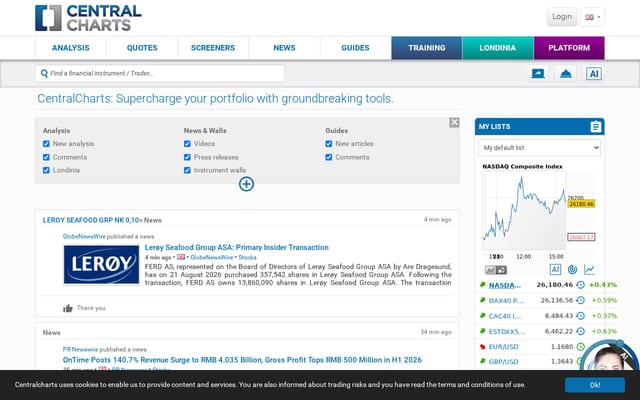Click green arrow icon beside NASDA...
Image resolution: width=640 pixels, height=400 pixels.
tap(482, 284)
